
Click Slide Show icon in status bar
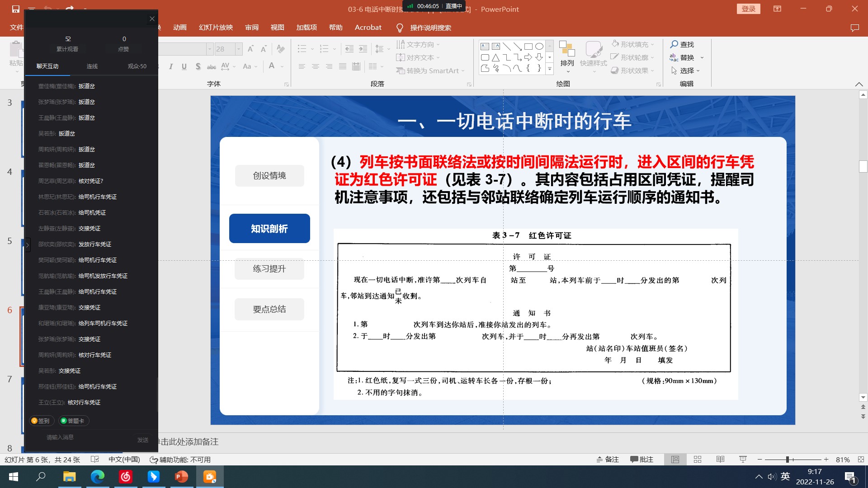(743, 460)
